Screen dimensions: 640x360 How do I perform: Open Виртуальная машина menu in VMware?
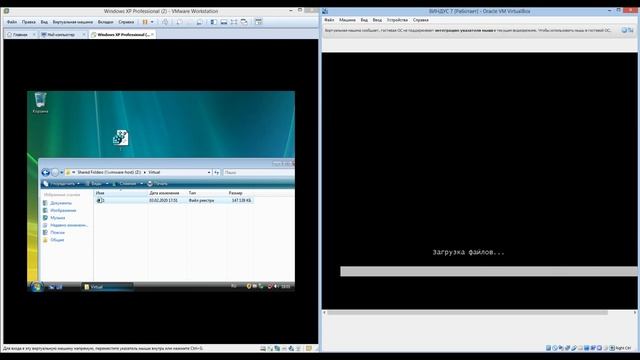click(x=73, y=22)
